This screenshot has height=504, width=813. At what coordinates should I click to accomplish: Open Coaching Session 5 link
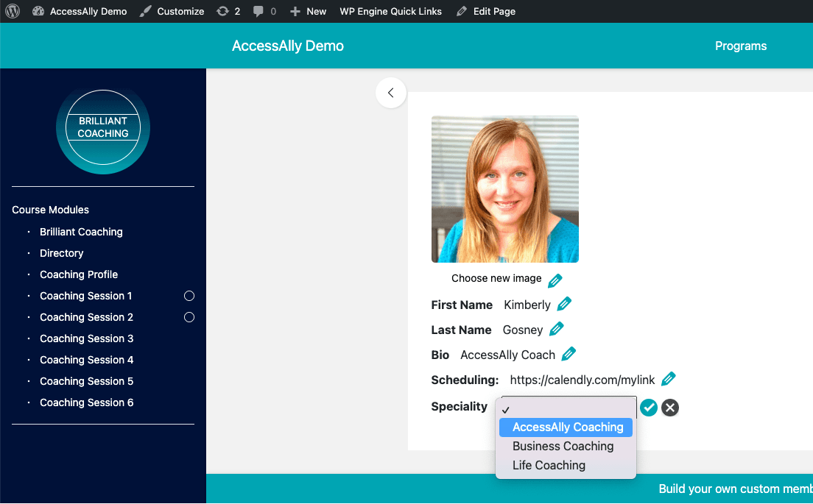(x=87, y=380)
